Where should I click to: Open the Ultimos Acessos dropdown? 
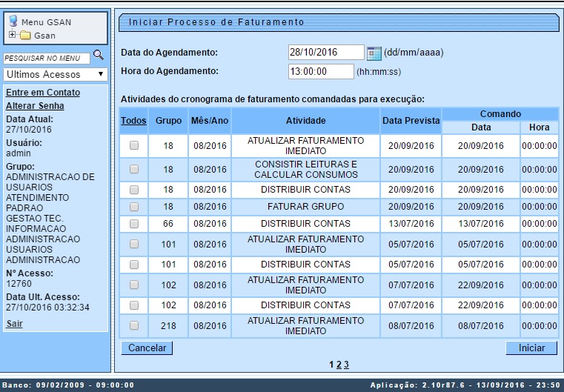click(56, 74)
